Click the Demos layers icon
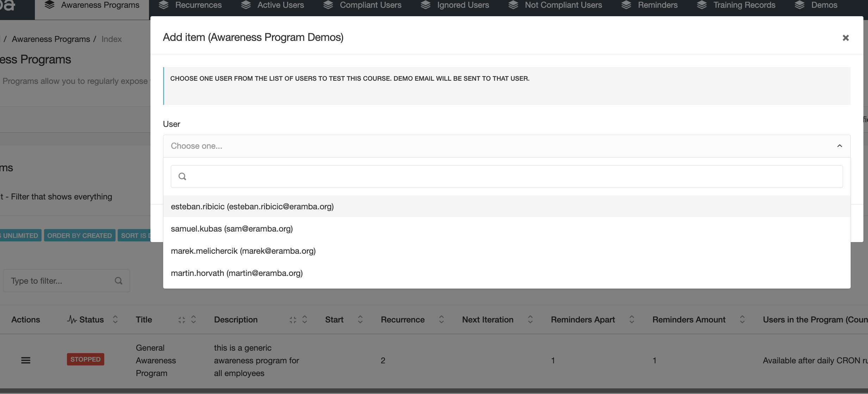The image size is (868, 394). pyautogui.click(x=799, y=5)
